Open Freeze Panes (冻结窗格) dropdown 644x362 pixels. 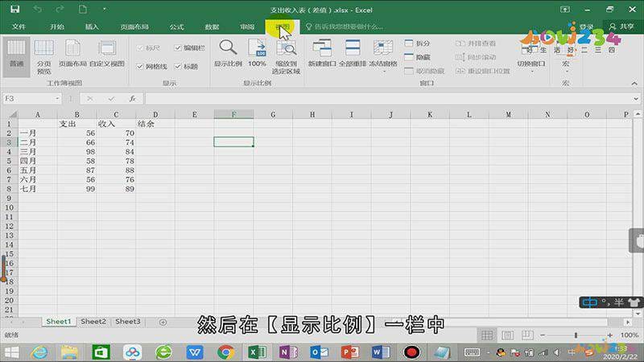[383, 56]
